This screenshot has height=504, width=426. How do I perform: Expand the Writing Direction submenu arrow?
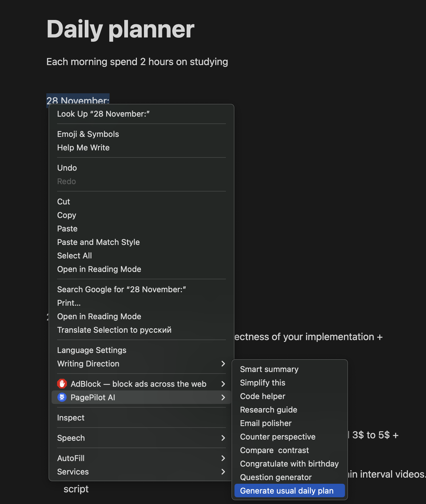coord(223,364)
